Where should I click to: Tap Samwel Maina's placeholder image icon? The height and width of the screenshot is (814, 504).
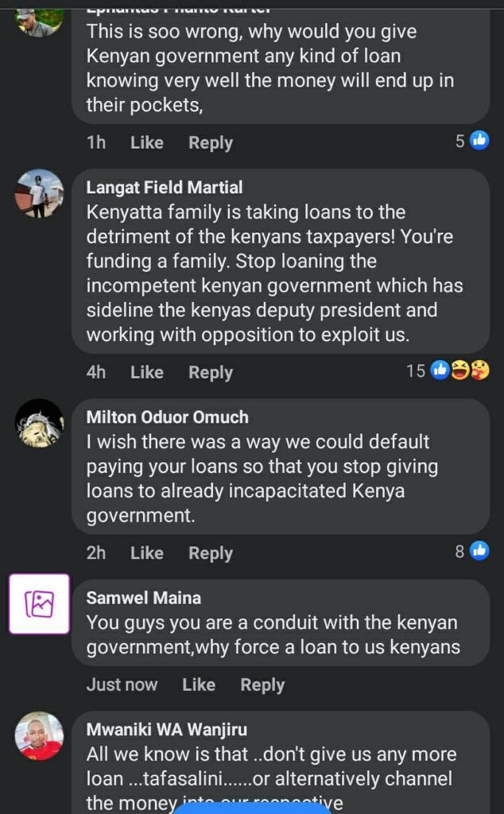(39, 603)
